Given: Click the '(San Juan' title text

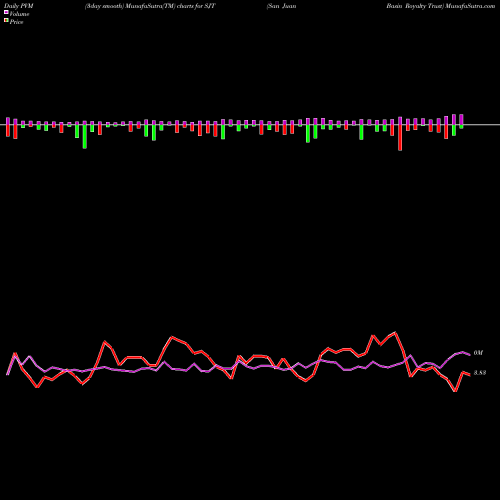Looking at the screenshot, I should point(281,6).
